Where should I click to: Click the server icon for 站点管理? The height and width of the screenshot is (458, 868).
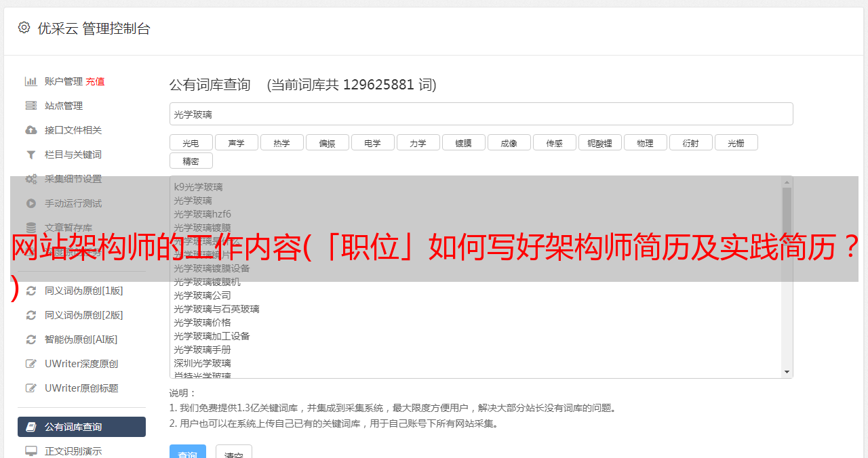pyautogui.click(x=31, y=106)
